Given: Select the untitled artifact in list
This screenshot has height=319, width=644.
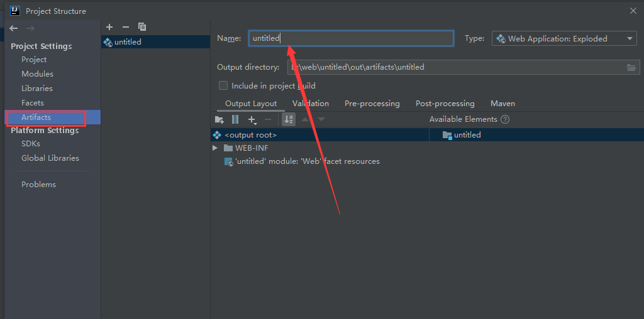Looking at the screenshot, I should pos(156,42).
